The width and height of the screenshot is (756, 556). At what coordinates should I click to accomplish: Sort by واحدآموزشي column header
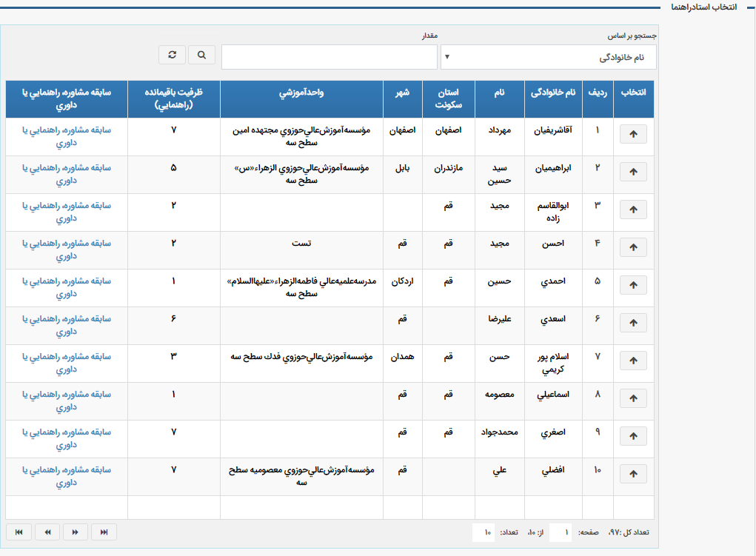click(x=301, y=99)
